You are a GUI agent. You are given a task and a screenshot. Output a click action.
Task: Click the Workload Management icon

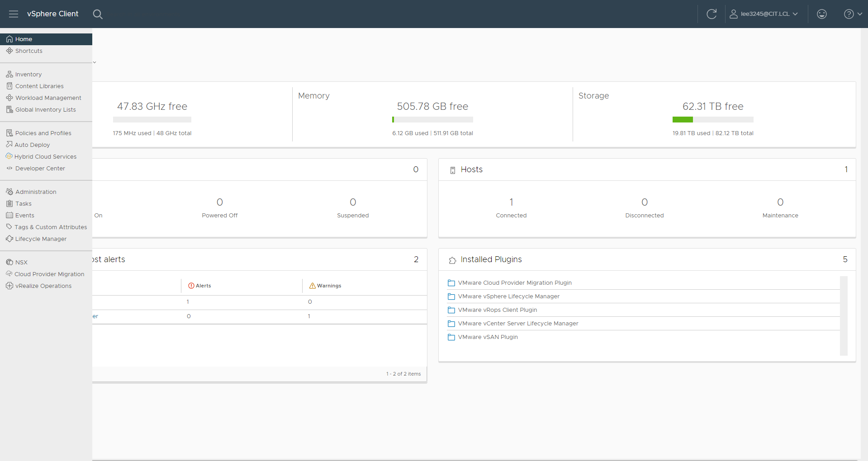click(9, 98)
